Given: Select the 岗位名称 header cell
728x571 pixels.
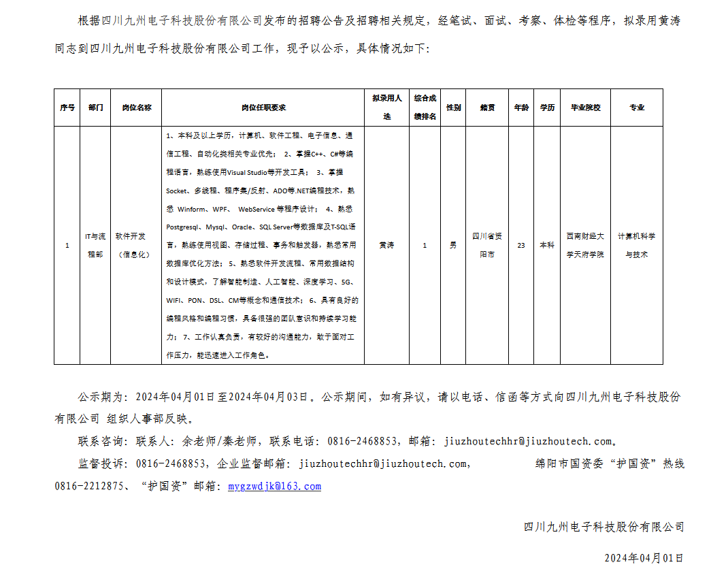Looking at the screenshot, I should tap(136, 108).
